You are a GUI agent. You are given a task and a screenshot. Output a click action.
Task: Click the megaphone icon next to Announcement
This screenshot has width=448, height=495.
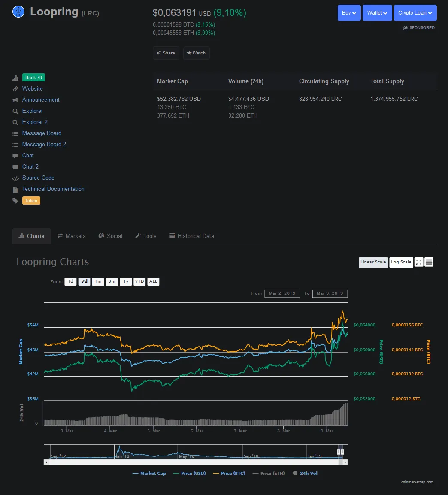click(x=15, y=100)
